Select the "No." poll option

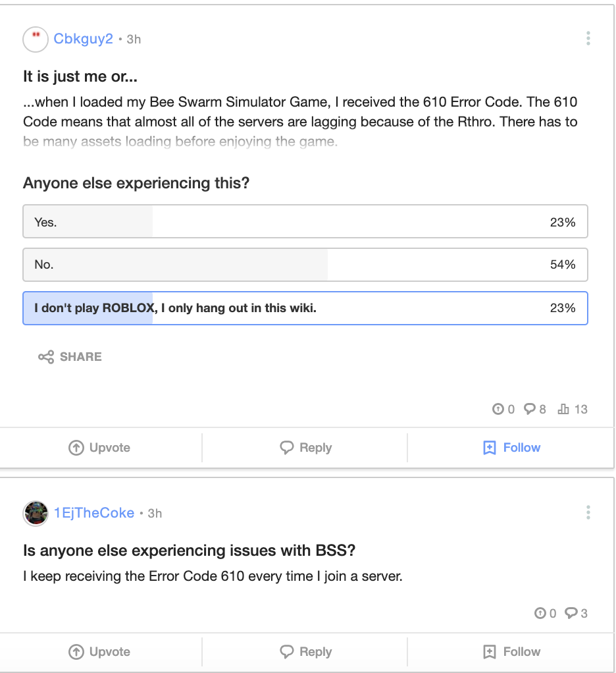tap(305, 265)
